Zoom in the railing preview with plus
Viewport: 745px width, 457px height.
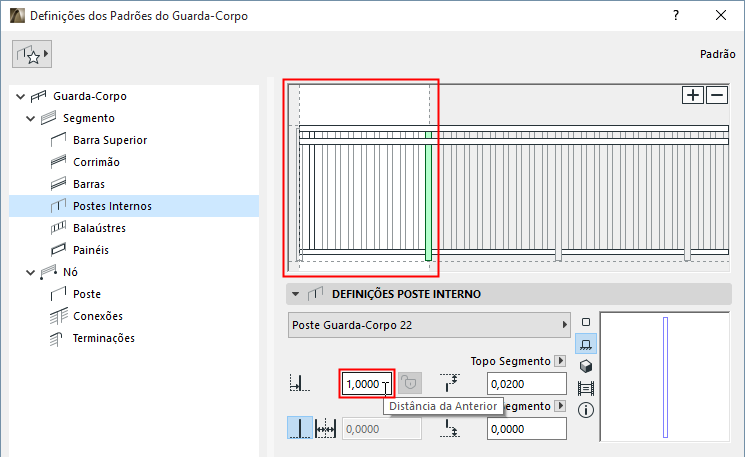pos(693,95)
